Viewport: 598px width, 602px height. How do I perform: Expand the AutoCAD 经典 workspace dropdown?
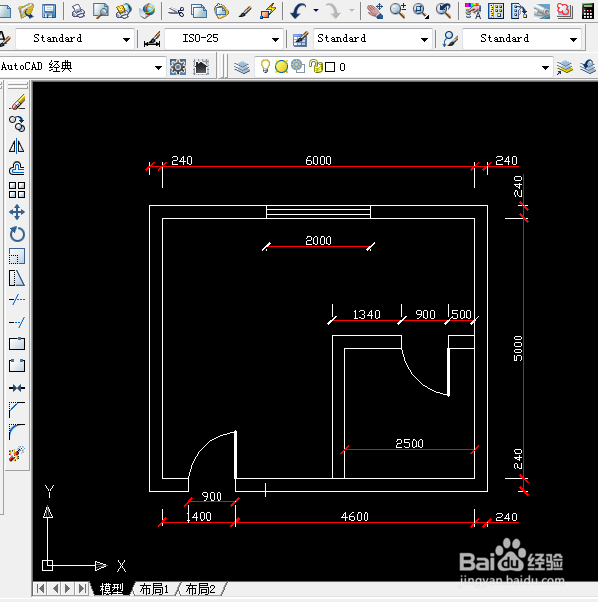(158, 68)
